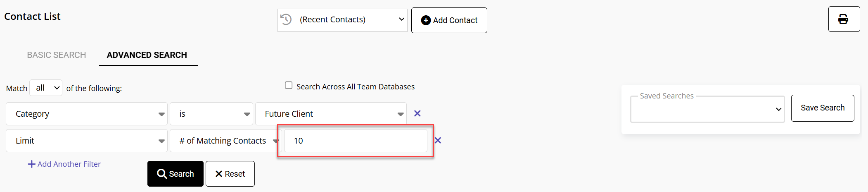Click the plus icon beside Add Another Filter
This screenshot has width=868, height=192.
click(31, 164)
